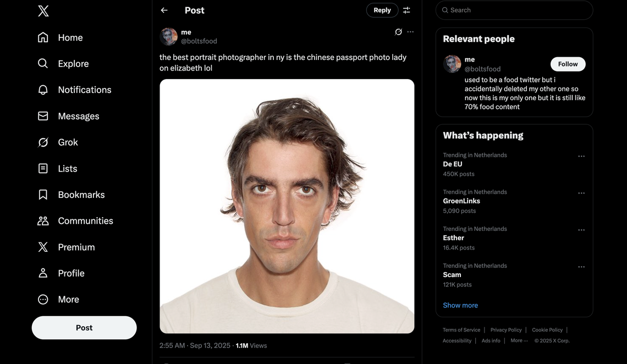Click the Grok icon on the post

pyautogui.click(x=398, y=32)
